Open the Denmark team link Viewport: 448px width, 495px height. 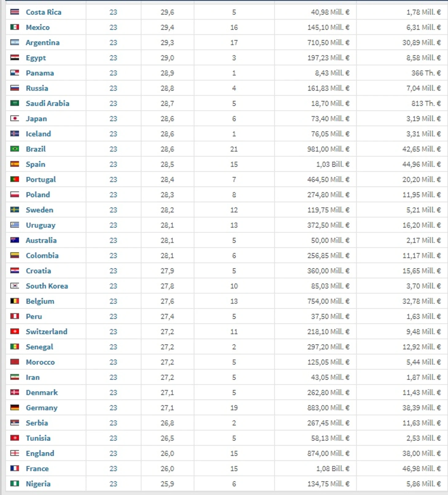[x=42, y=393]
